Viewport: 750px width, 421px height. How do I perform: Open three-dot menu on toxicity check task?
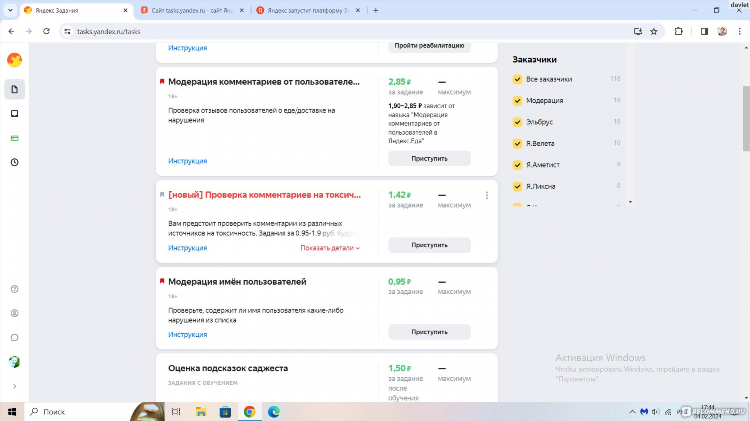[487, 195]
